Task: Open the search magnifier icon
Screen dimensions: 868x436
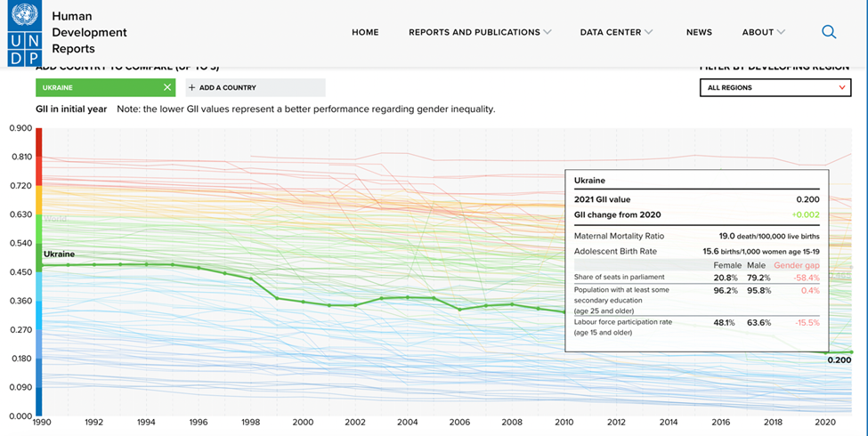Action: click(x=828, y=32)
